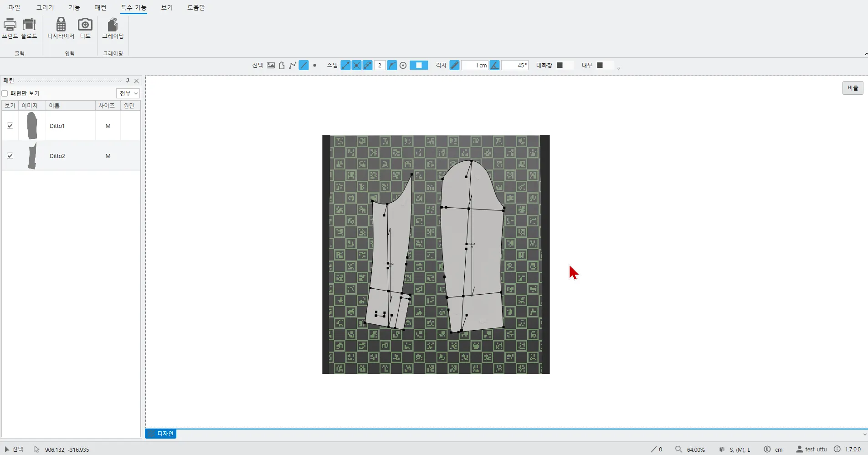Switch to the 그리기 ribbon tab
Viewport: 868px width, 455px height.
pyautogui.click(x=45, y=8)
